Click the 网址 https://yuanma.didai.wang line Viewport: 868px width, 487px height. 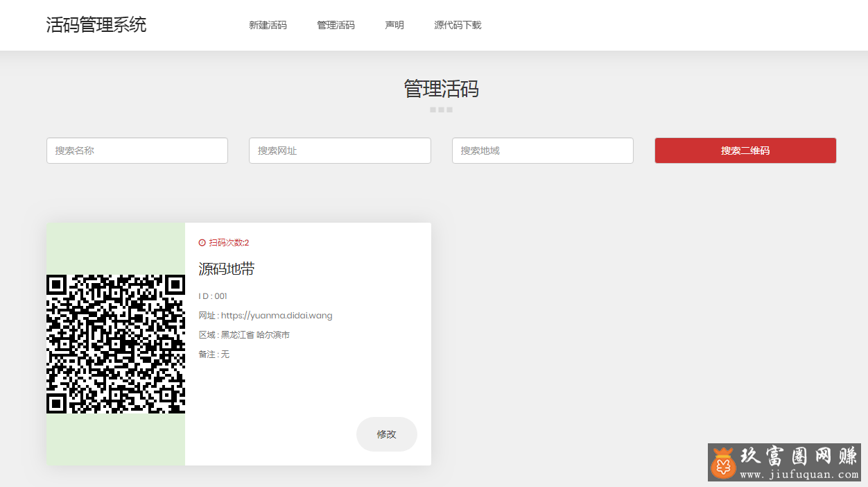click(x=266, y=316)
